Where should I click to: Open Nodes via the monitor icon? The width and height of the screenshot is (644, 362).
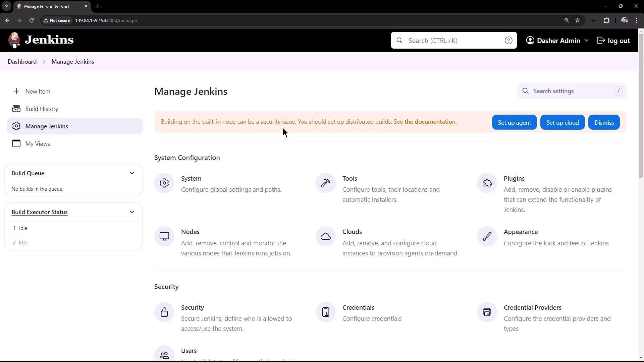pyautogui.click(x=164, y=236)
